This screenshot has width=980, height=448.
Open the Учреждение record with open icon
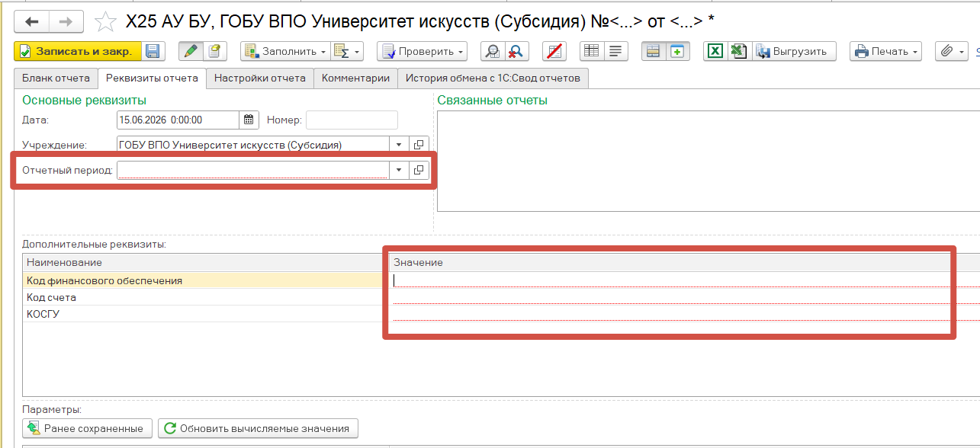(x=419, y=145)
